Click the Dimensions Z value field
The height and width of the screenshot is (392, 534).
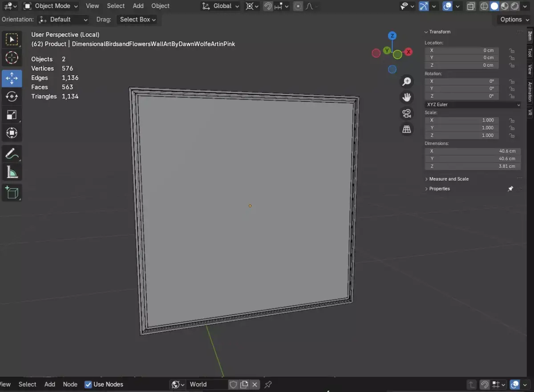473,166
